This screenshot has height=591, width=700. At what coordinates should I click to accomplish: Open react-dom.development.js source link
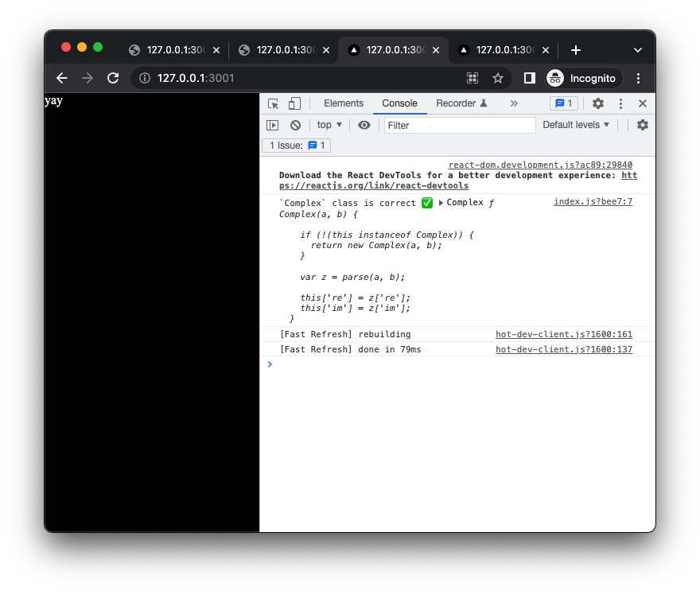(x=540, y=165)
